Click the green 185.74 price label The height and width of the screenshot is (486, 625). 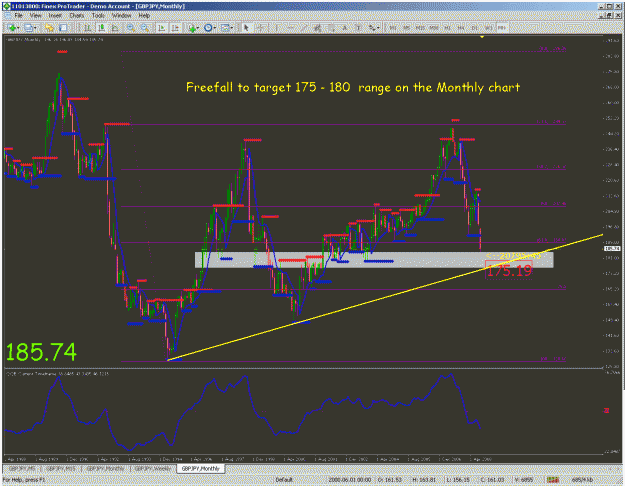click(x=41, y=352)
